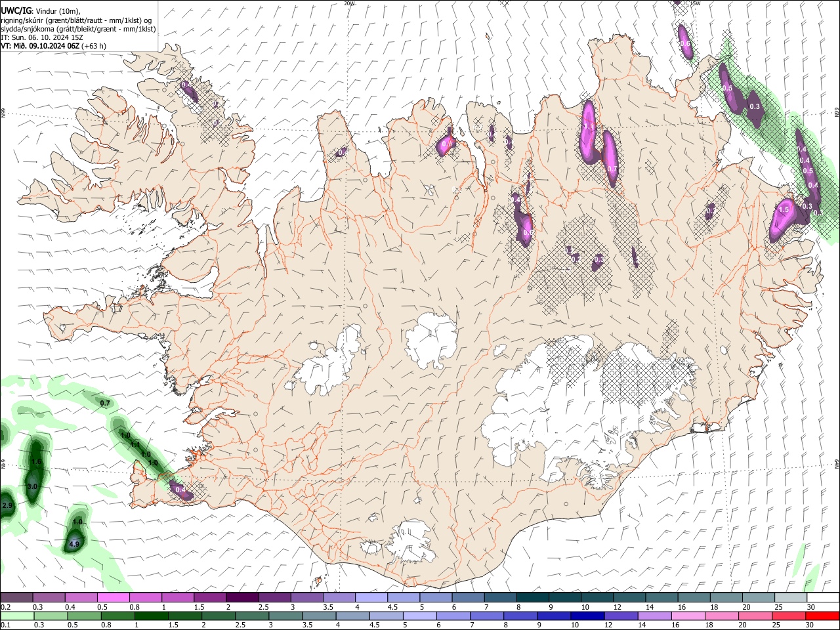This screenshot has width=840, height=630.
Task: Click the "20W" longitude label
Action: click(350, 3)
